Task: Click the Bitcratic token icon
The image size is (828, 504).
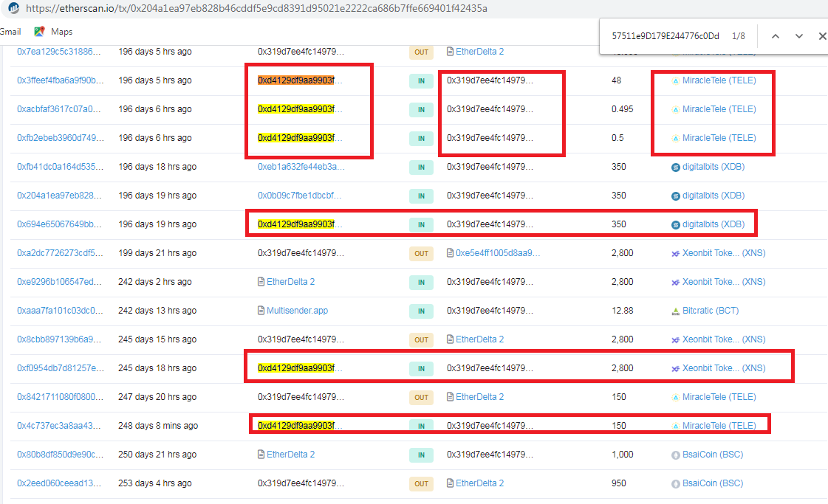Action: click(675, 311)
